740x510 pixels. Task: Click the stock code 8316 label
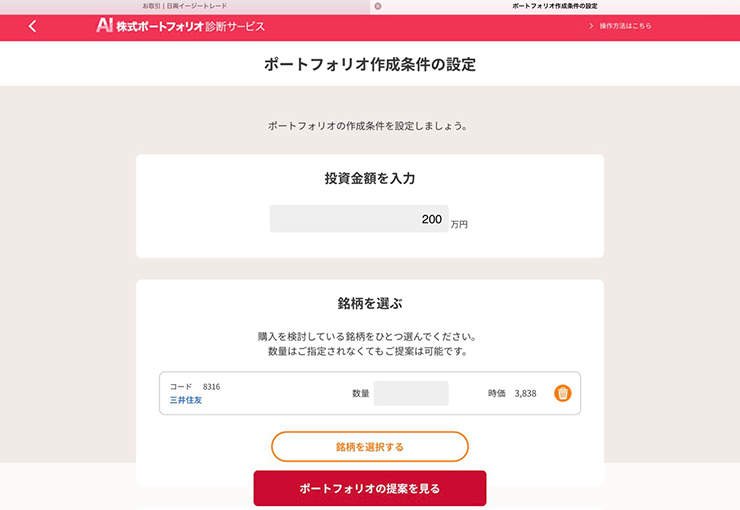tap(211, 387)
